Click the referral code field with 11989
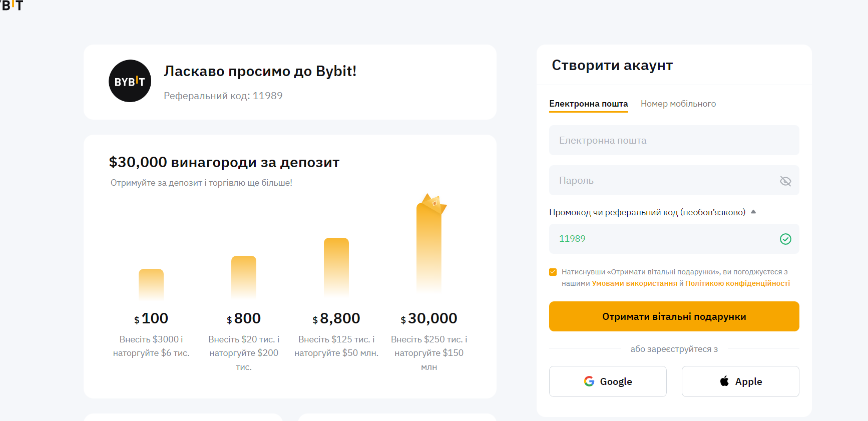 [x=674, y=239]
